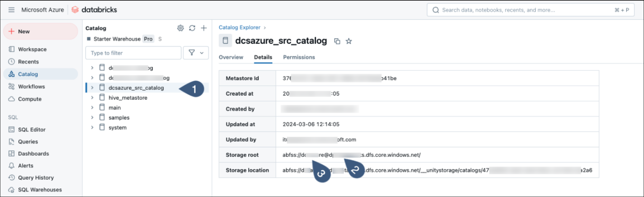Select the main catalog in tree

coord(115,108)
